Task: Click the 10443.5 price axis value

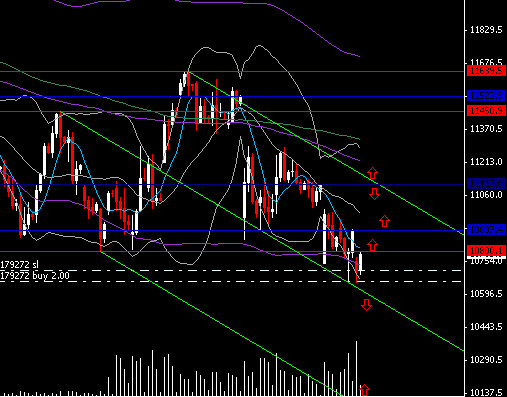Action: click(486, 327)
